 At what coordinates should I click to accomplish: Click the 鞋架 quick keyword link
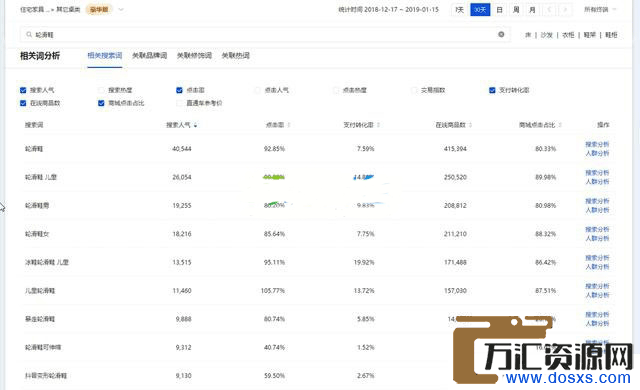[590, 35]
